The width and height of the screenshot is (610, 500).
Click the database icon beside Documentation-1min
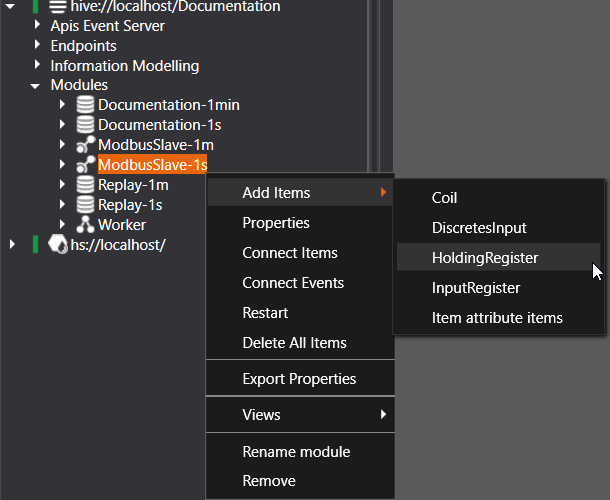click(x=86, y=105)
